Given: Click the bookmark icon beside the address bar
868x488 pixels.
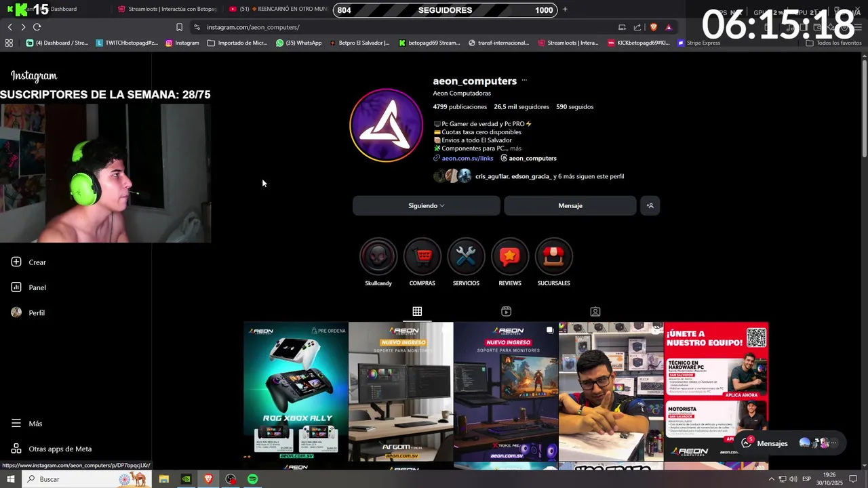Looking at the screenshot, I should pos(179,27).
